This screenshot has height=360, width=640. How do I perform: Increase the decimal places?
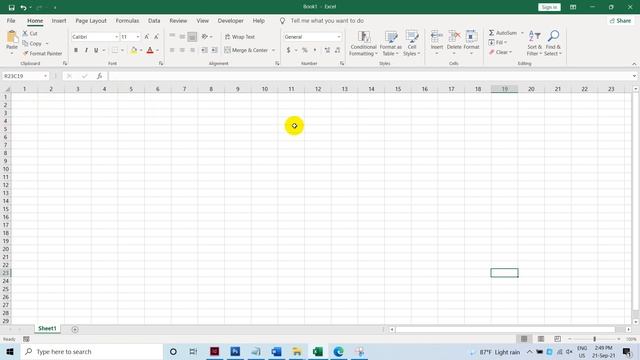coord(327,50)
